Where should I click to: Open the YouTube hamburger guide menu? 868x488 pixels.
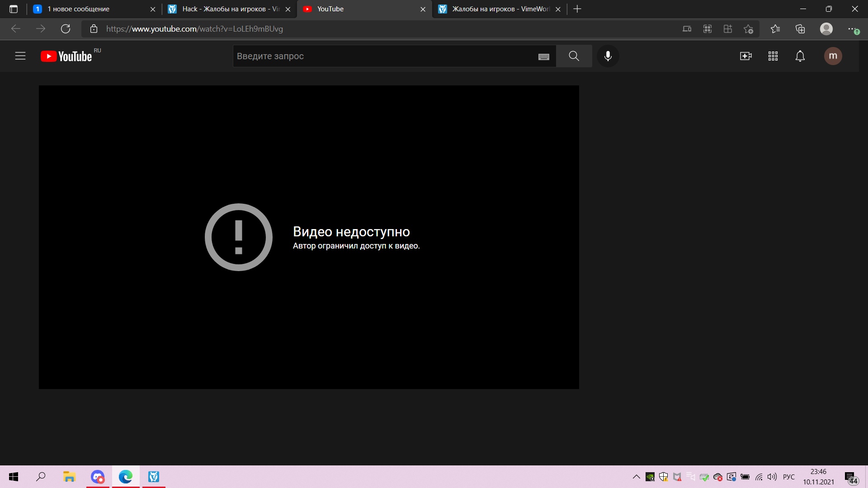point(20,56)
